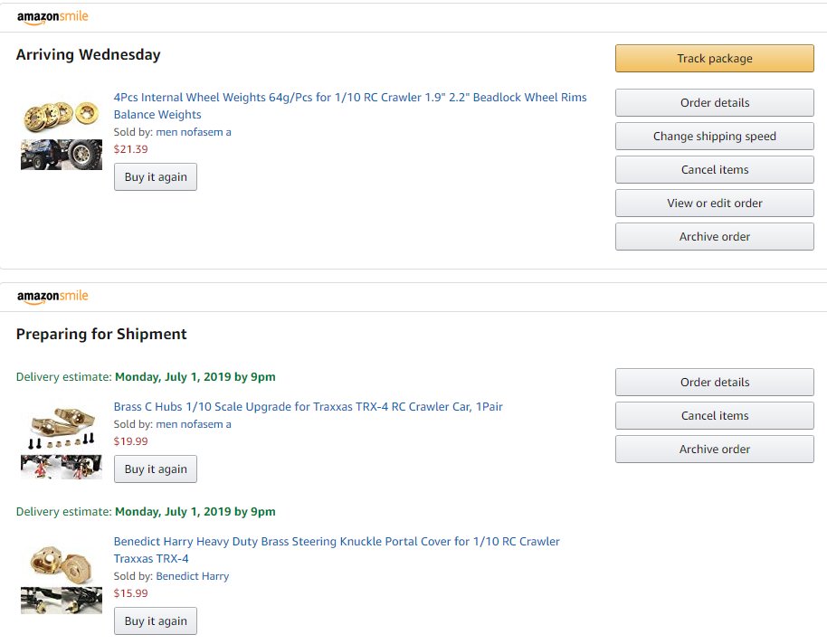Open the Brass C Hubs product title link
Screen dimensions: 827x644
click(308, 407)
